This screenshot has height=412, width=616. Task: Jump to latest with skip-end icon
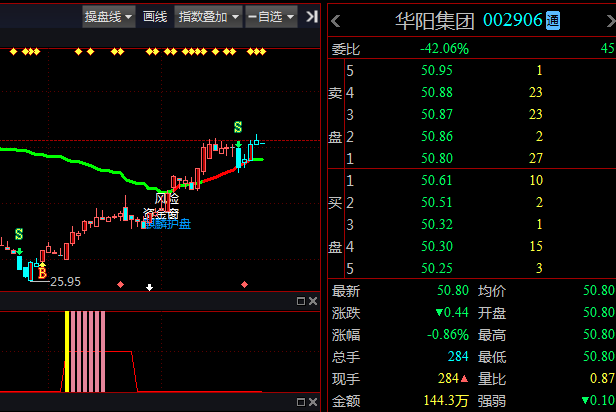point(312,16)
